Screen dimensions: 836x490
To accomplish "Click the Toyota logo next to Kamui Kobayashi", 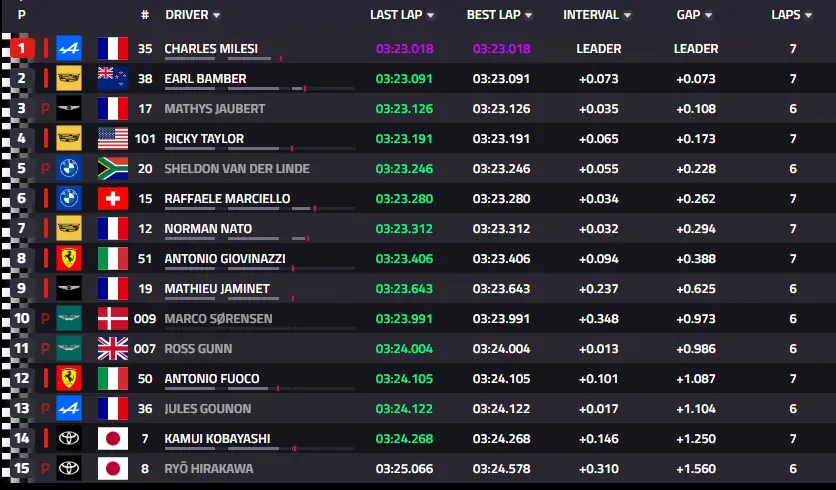I will point(69,438).
